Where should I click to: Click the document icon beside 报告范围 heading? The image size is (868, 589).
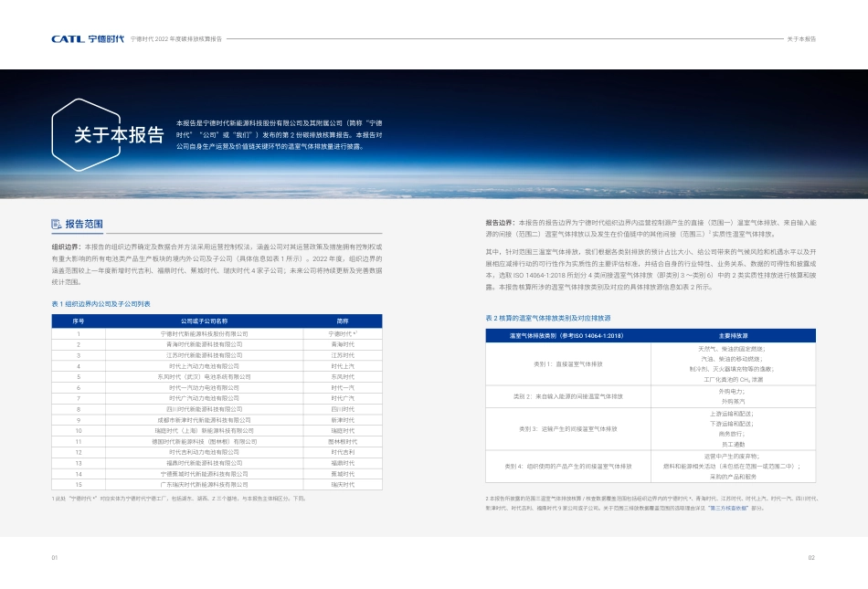tap(57, 224)
